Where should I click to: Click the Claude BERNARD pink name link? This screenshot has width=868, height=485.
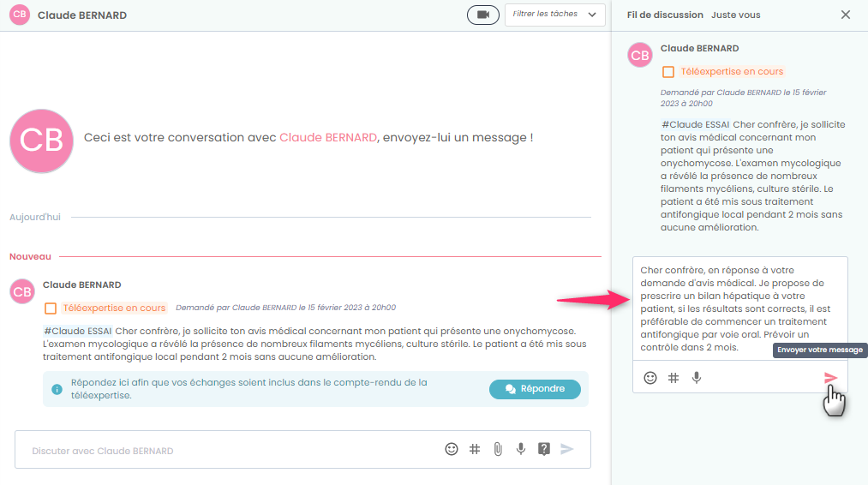327,137
